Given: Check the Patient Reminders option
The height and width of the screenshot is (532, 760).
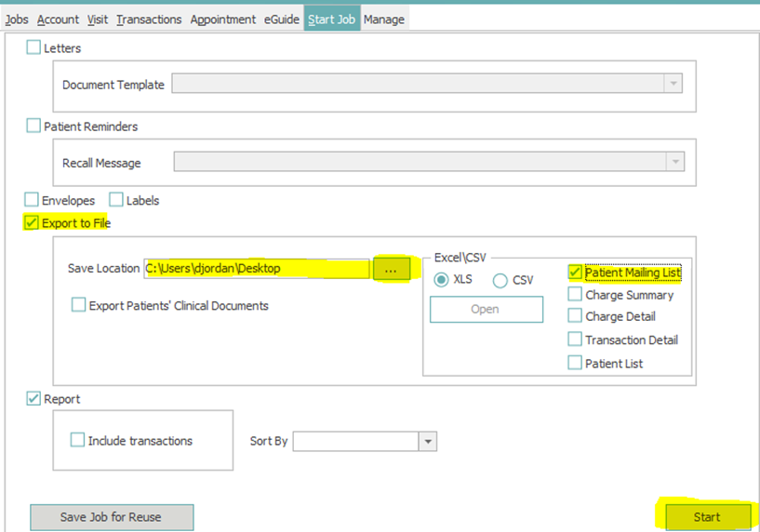Looking at the screenshot, I should click(34, 126).
